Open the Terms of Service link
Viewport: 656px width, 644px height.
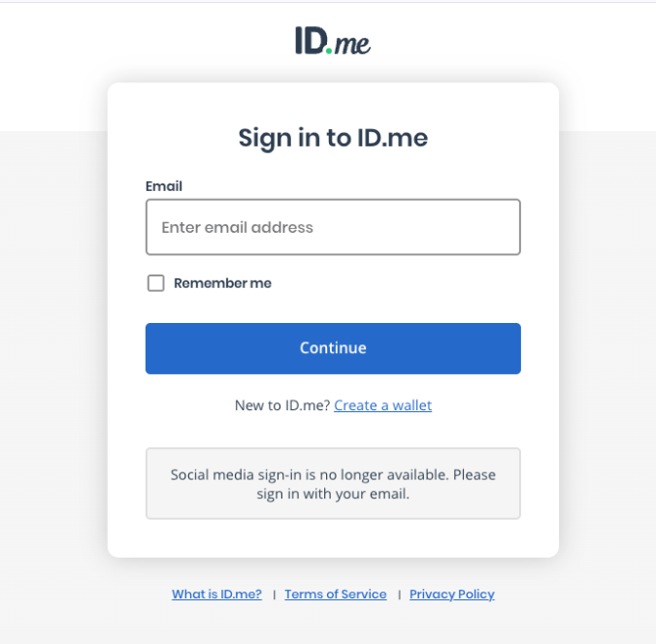point(336,594)
